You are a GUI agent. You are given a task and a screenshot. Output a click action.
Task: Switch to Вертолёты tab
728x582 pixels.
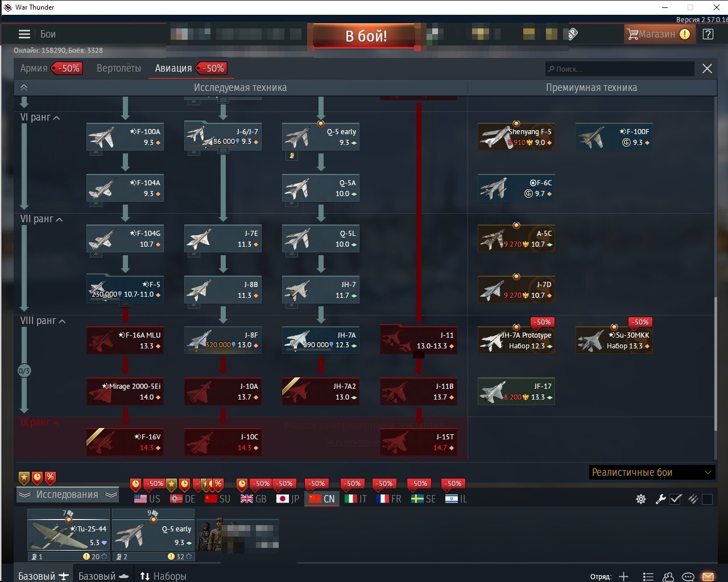119,68
